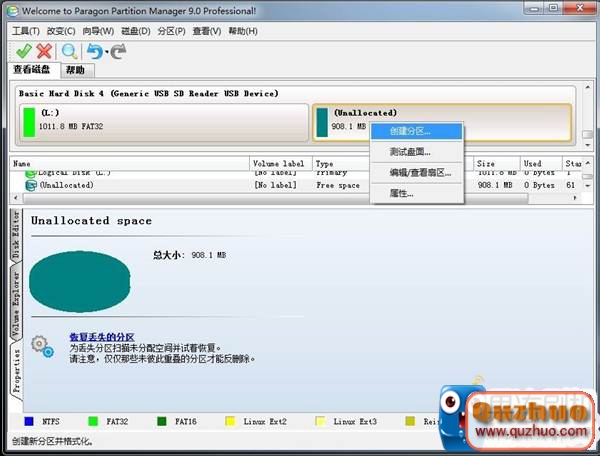600x456 pixels.
Task: Open the Disk Editor side tab
Action: pos(16,234)
